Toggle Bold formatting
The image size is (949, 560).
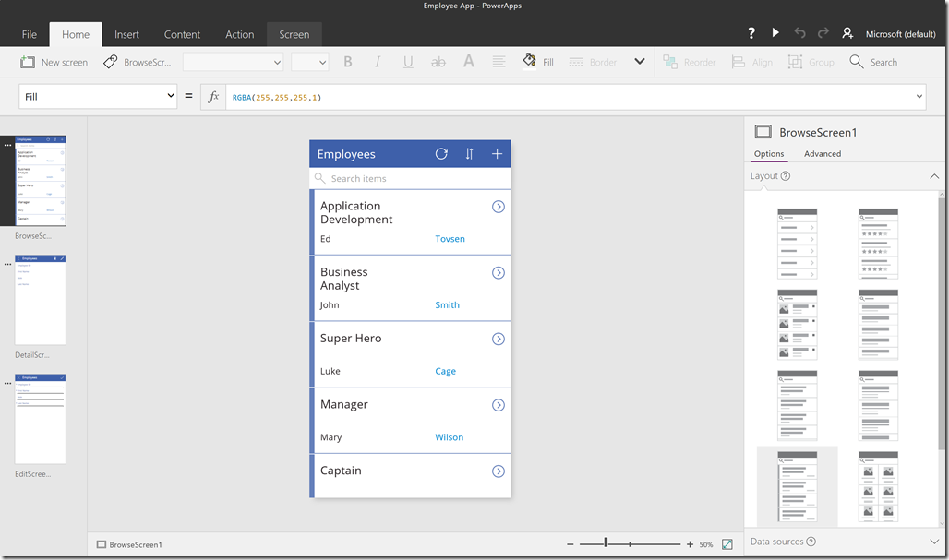[x=347, y=62]
